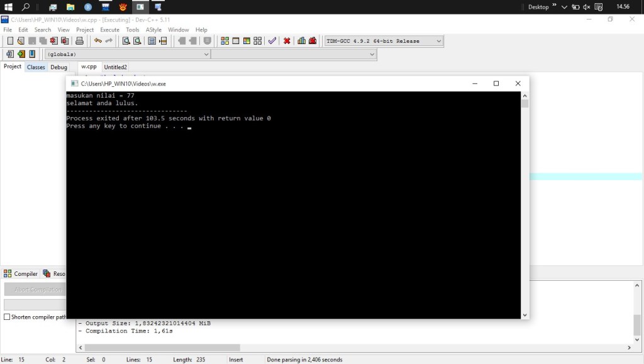Click the New file toolbar icon
Image resolution: width=644 pixels, height=364 pixels.
(x=10, y=41)
